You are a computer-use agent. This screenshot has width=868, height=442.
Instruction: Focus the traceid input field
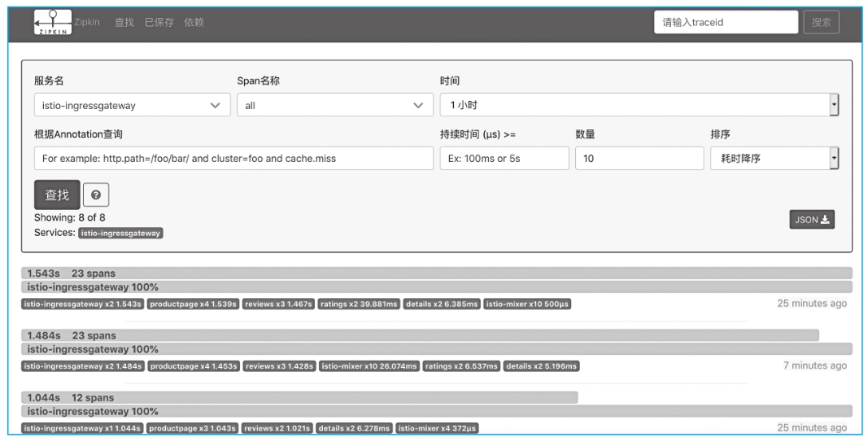tap(726, 23)
